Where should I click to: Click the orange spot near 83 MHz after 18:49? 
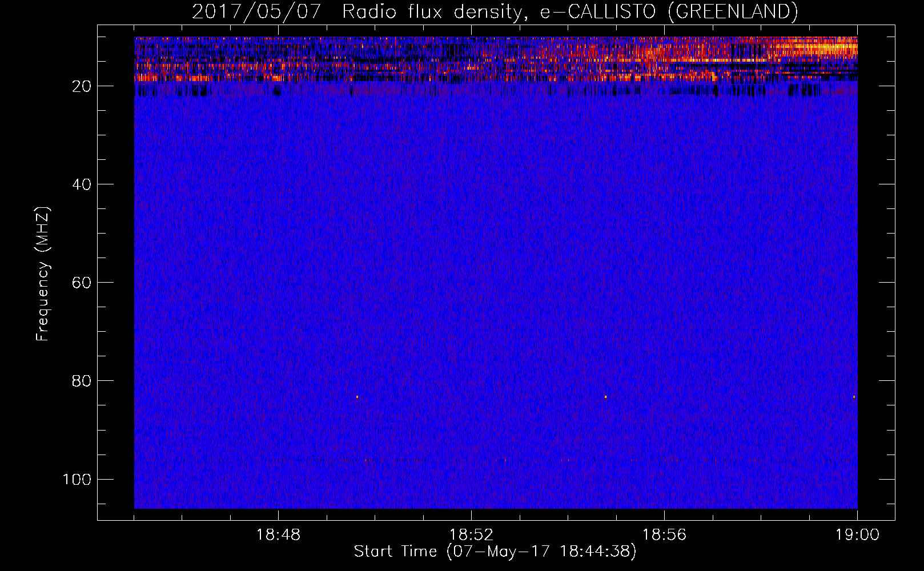[357, 397]
